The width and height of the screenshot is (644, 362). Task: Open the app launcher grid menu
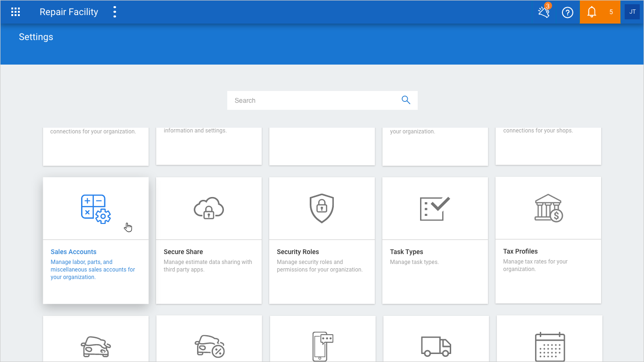(16, 12)
